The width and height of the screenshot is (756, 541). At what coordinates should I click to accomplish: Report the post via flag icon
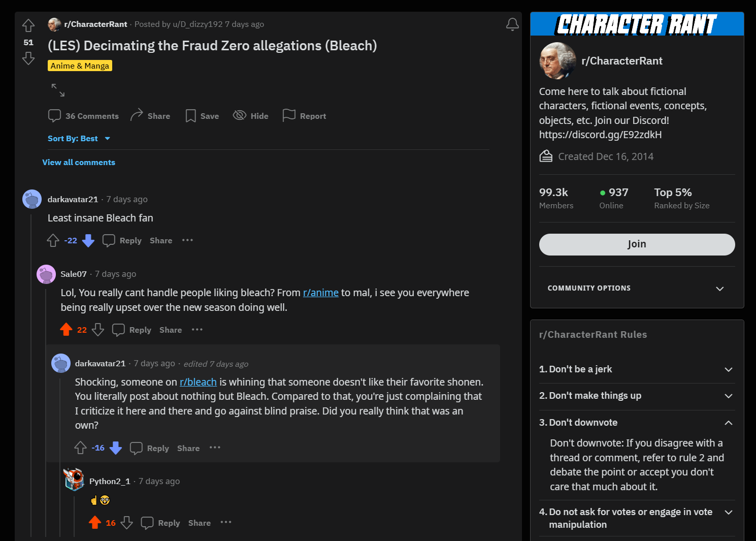[x=289, y=115]
